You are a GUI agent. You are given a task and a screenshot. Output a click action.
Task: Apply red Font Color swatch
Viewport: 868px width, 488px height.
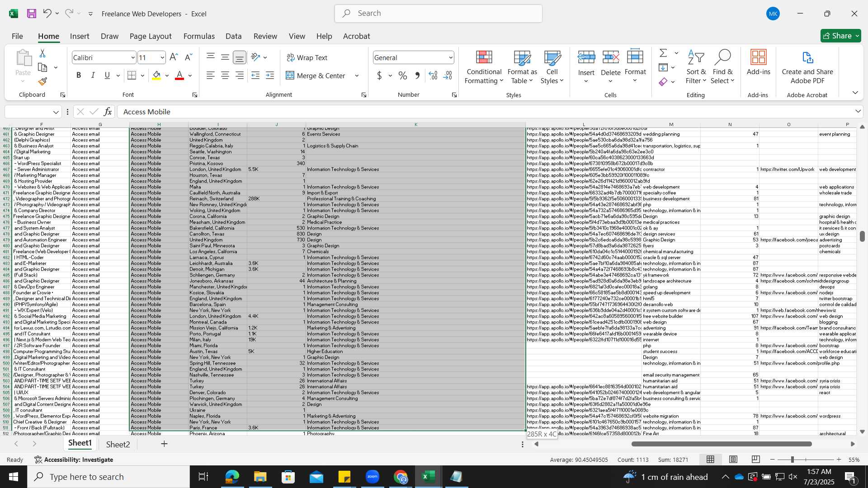(179, 75)
